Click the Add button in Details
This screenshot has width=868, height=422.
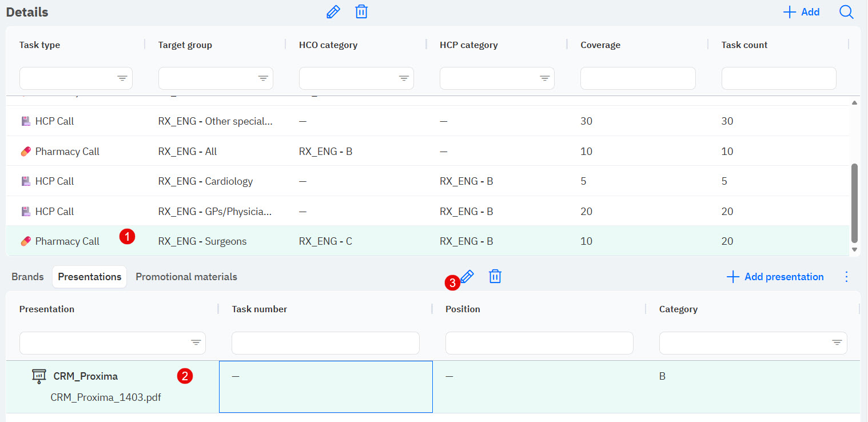point(801,12)
